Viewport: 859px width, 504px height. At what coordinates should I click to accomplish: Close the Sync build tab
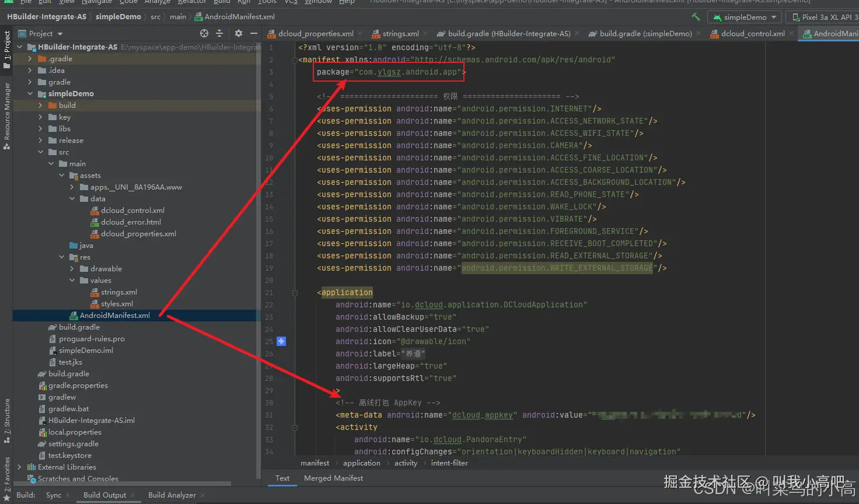click(x=68, y=495)
